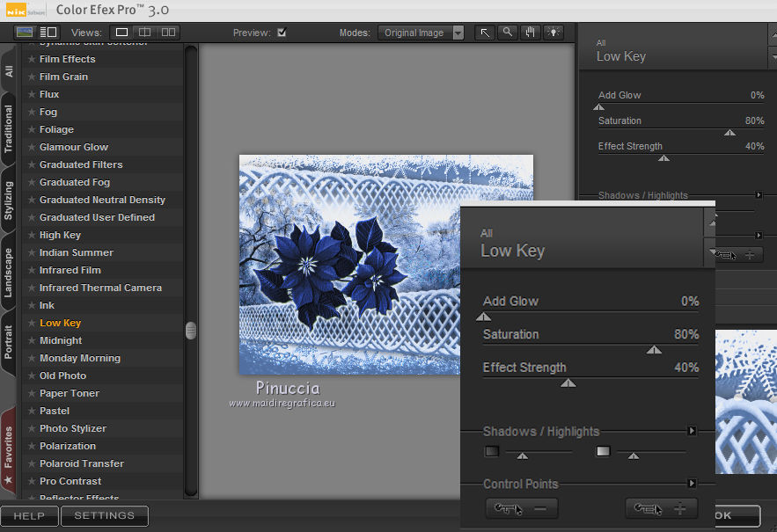The image size is (777, 532).
Task: Mark Pro Contrast as favorite star
Action: click(32, 481)
